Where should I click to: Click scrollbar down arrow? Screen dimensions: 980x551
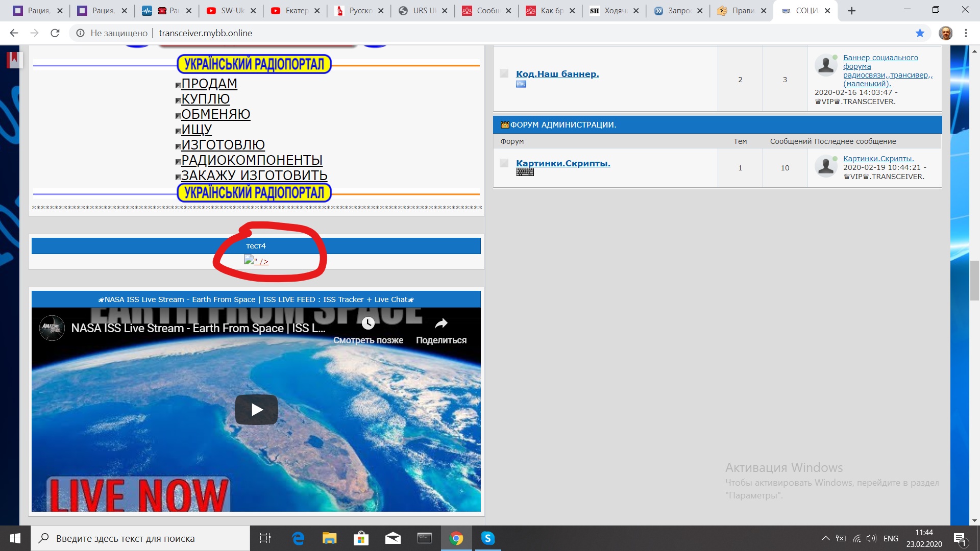(x=974, y=520)
